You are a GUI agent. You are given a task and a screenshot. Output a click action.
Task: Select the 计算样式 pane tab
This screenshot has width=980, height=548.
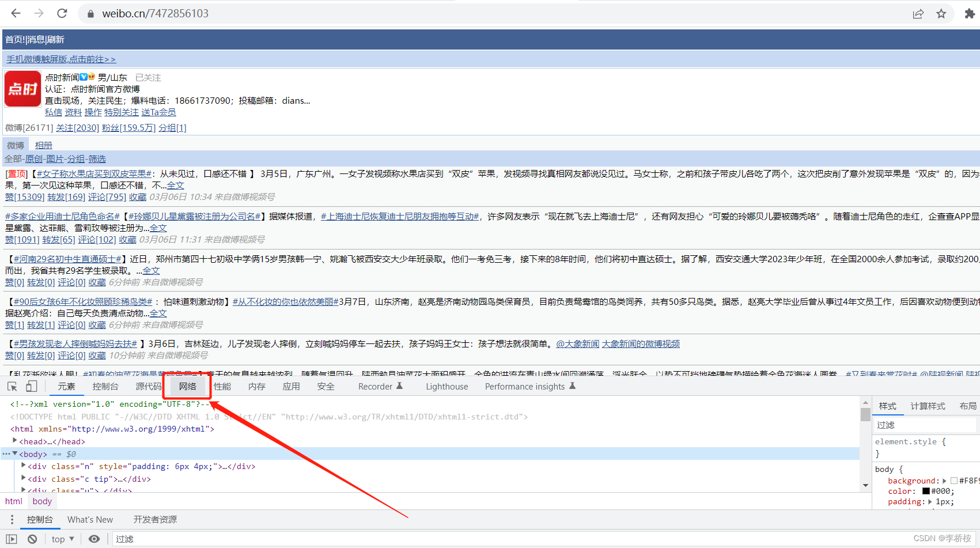[x=928, y=406]
